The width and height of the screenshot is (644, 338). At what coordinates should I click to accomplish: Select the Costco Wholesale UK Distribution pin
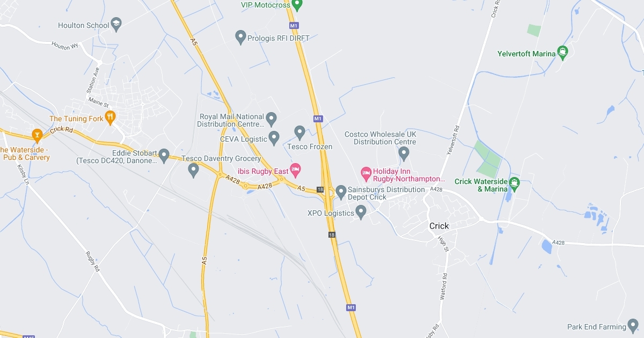[x=404, y=153]
